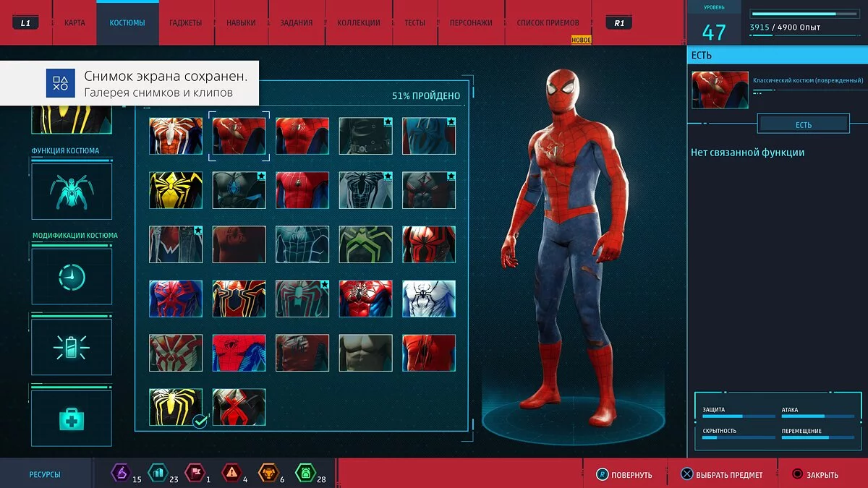Open the battery suit mod slot

click(x=72, y=347)
